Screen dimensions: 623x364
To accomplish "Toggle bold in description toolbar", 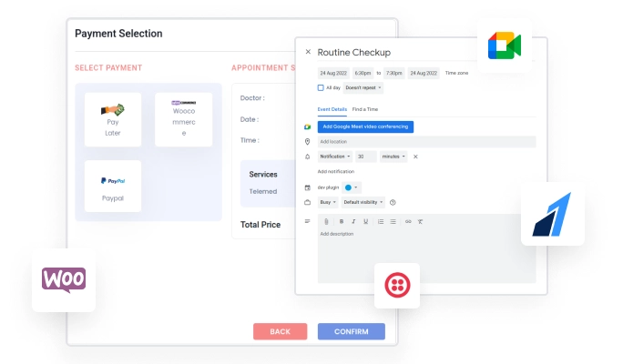I will [x=342, y=221].
